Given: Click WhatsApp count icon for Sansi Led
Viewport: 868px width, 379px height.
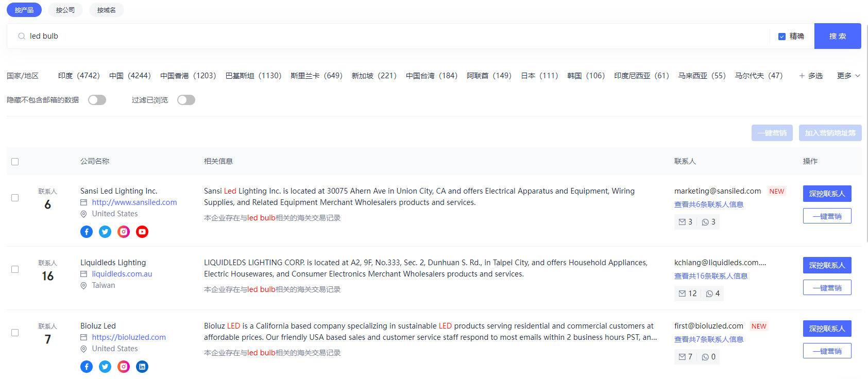Looking at the screenshot, I should (705, 222).
